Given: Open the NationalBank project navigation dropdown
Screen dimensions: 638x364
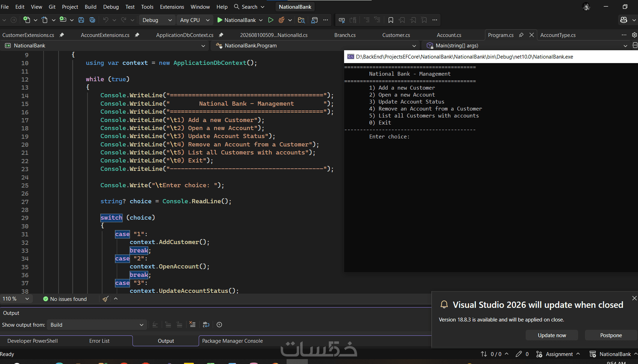Looking at the screenshot, I should point(105,45).
